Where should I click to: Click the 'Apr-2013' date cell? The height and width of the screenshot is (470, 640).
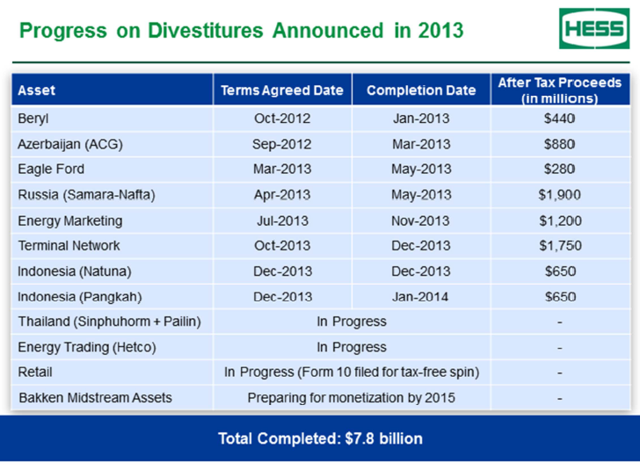point(282,195)
